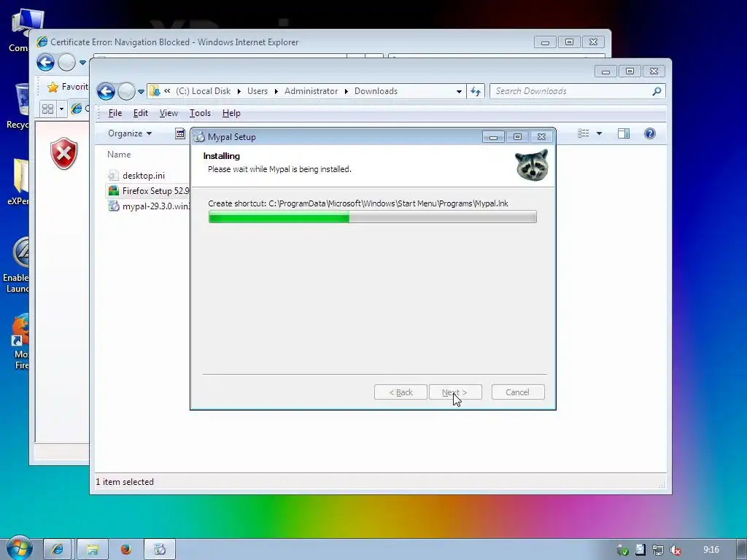The width and height of the screenshot is (747, 560).
Task: Open Internet Explorer from the taskbar
Action: tap(58, 550)
